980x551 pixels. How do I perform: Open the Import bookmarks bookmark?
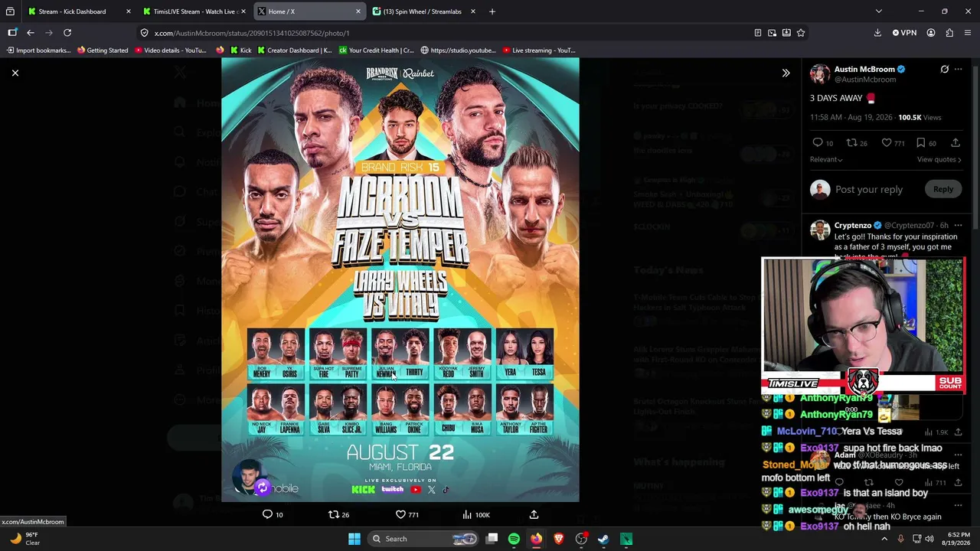[38, 51]
